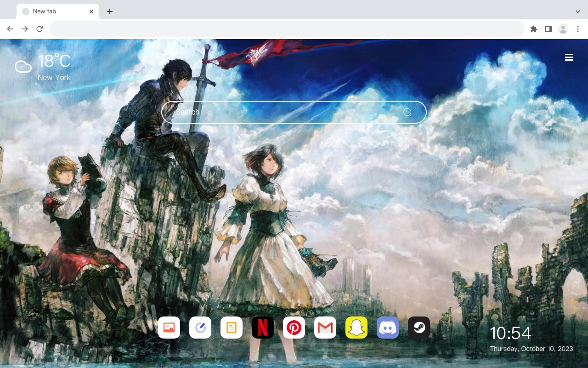Open the Gmail shortcut icon

(x=325, y=328)
